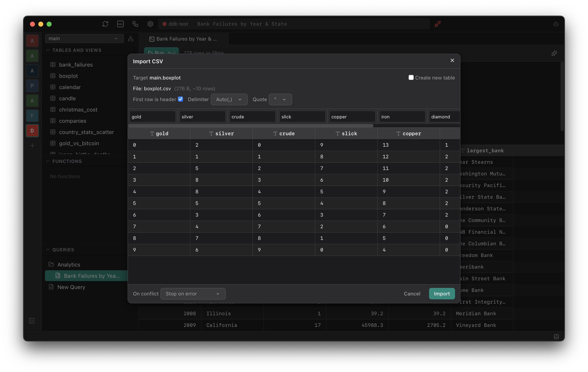Select the Bank Failures by Year tab

[183, 39]
